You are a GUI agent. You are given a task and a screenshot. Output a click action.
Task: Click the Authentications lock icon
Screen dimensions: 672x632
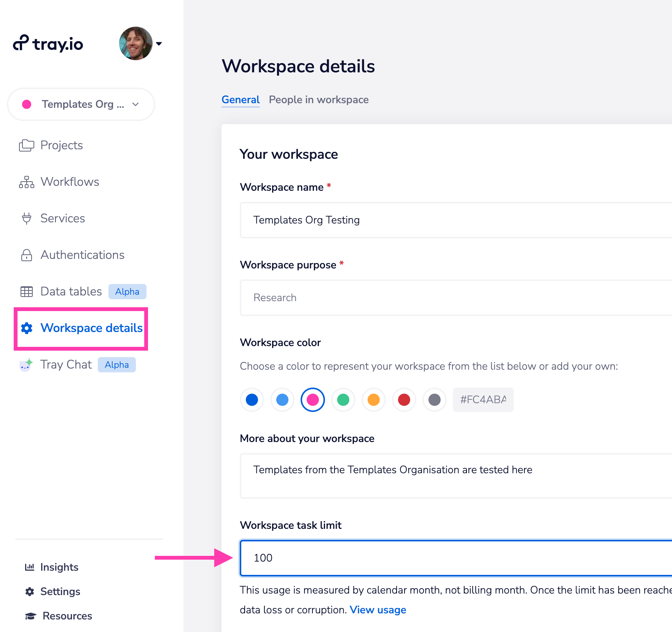[26, 255]
